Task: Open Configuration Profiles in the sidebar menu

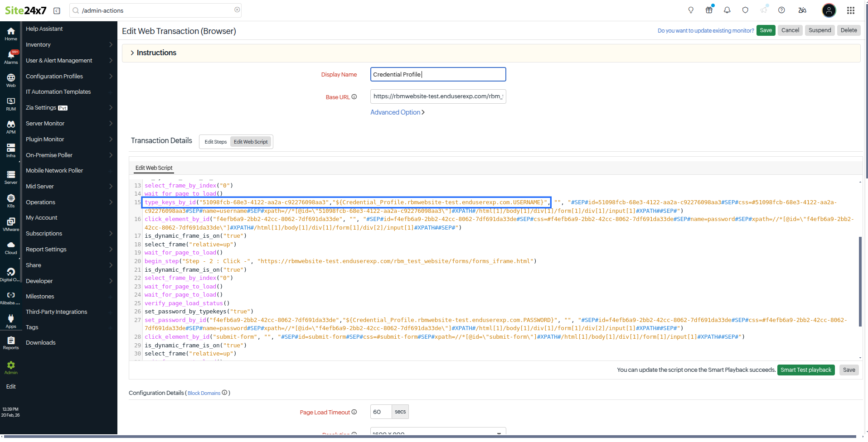Action: click(x=54, y=76)
